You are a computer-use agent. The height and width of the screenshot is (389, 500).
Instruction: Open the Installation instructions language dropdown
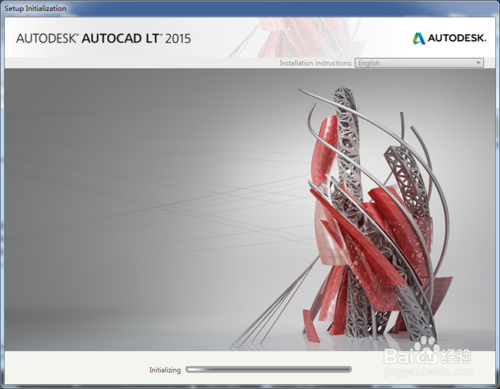coord(419,63)
